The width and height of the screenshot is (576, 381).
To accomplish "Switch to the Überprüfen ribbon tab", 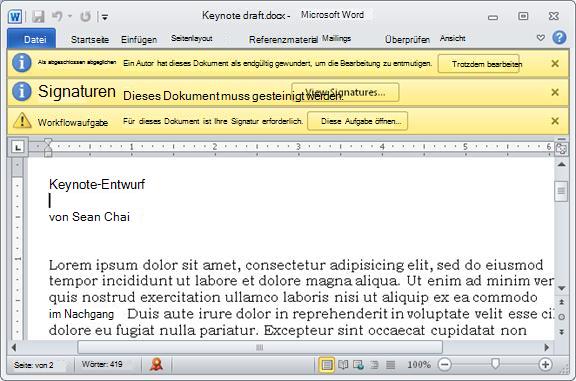I will click(x=407, y=39).
